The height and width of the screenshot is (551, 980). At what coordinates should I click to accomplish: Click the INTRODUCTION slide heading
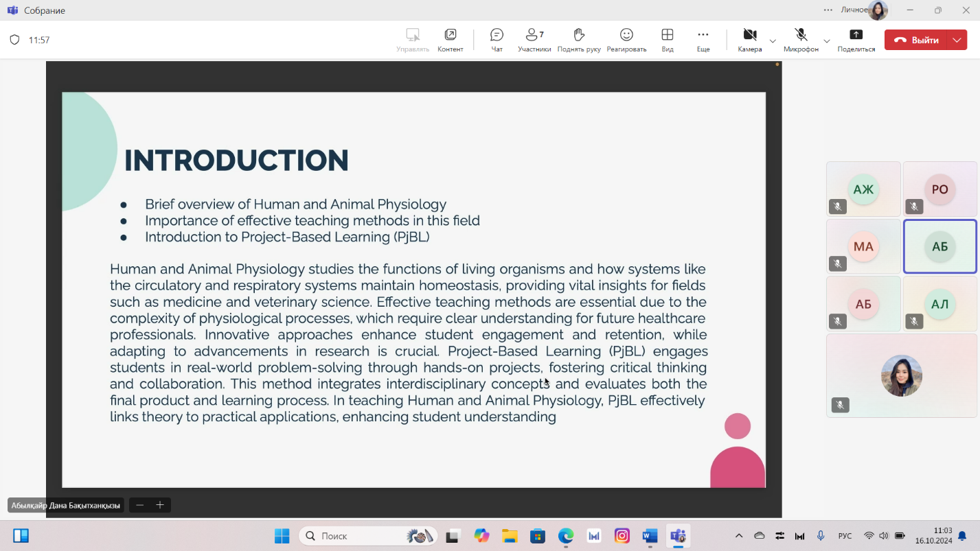pos(236,161)
